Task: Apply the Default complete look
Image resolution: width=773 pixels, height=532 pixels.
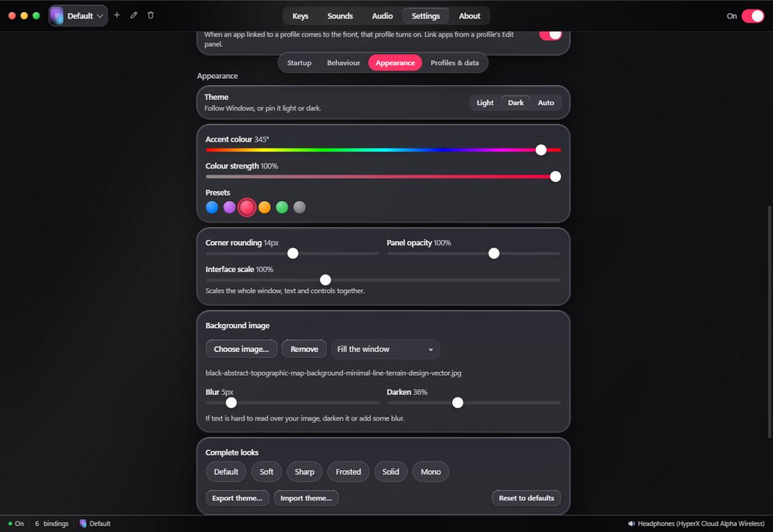Action: click(226, 472)
